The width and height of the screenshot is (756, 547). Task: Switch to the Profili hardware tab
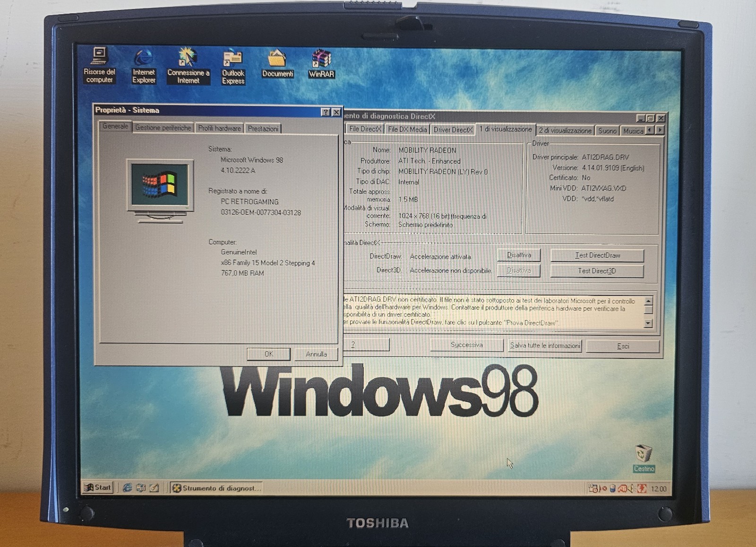tap(219, 128)
